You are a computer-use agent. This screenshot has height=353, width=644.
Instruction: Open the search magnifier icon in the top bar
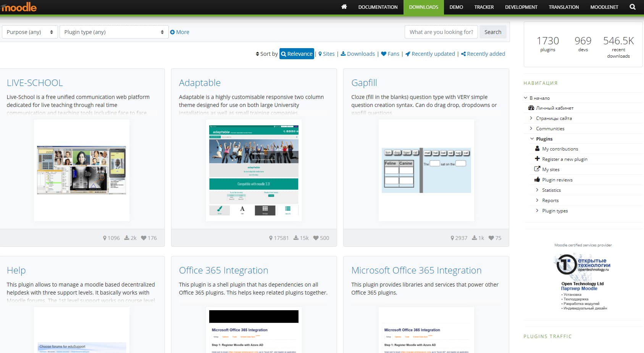(633, 7)
